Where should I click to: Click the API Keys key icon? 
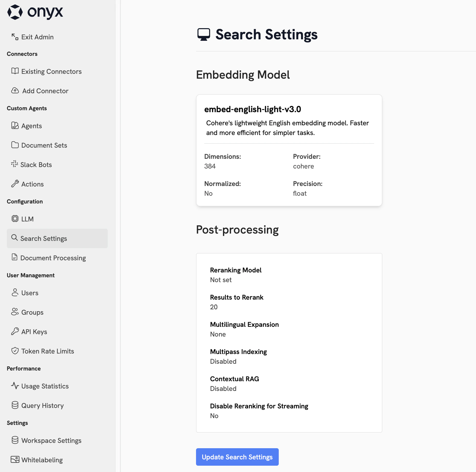[x=15, y=331]
